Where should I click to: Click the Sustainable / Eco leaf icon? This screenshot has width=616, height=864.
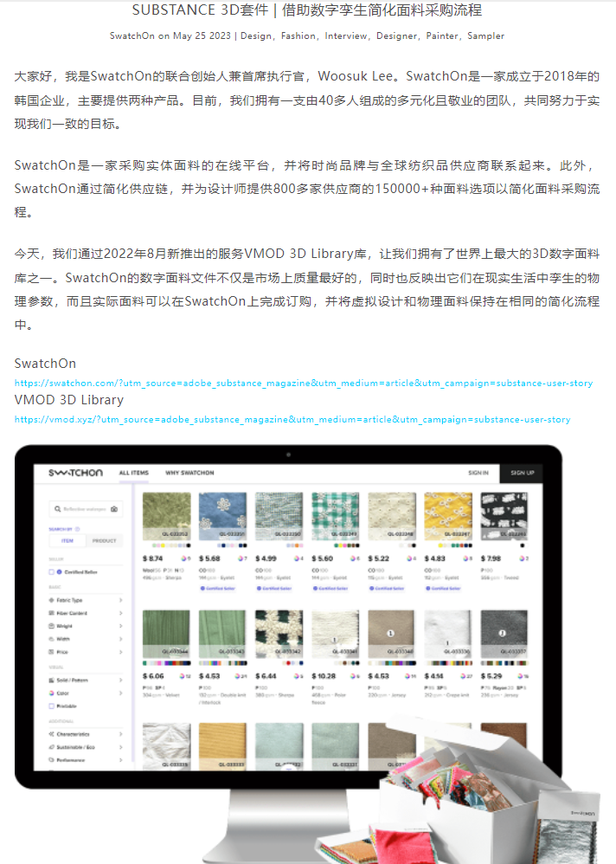(52, 747)
